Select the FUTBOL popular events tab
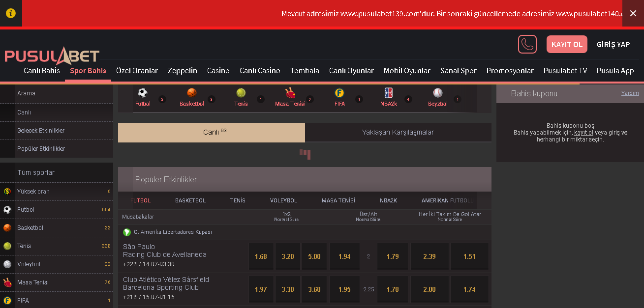The height and width of the screenshot is (308, 644). 141,200
